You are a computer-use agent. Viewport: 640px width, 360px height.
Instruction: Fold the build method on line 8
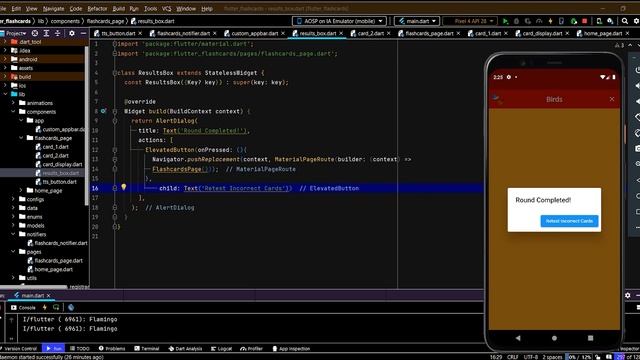click(x=115, y=111)
